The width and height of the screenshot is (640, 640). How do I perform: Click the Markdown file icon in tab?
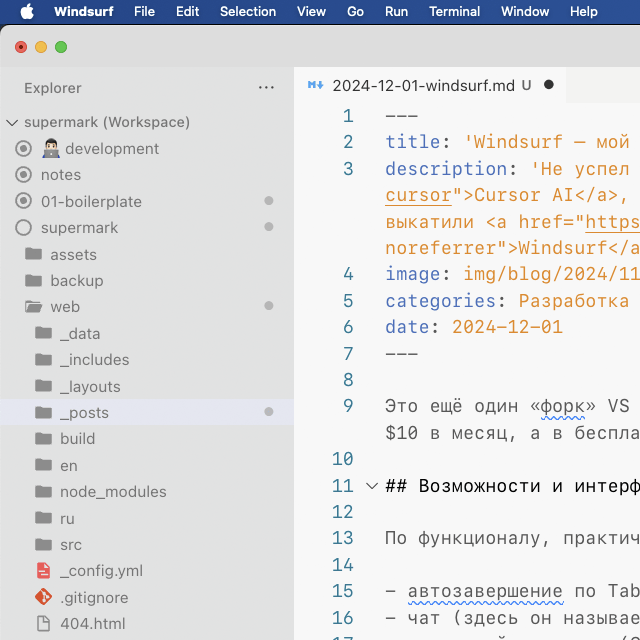click(316, 85)
